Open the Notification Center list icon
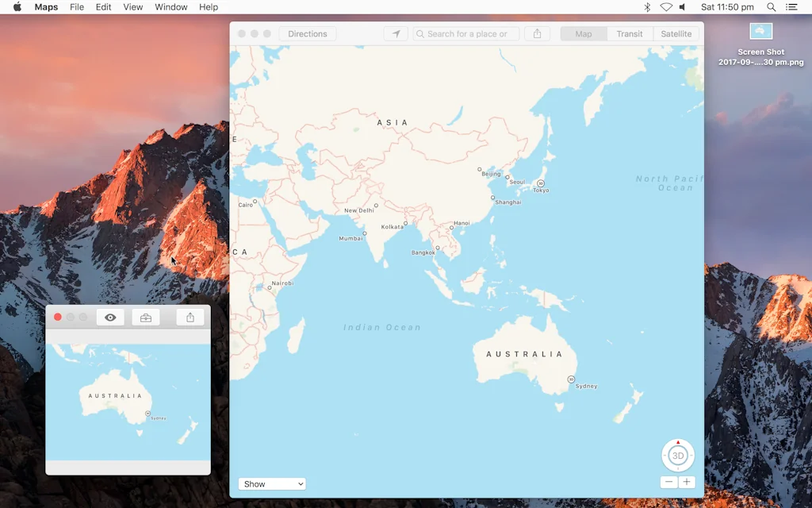 click(x=791, y=7)
